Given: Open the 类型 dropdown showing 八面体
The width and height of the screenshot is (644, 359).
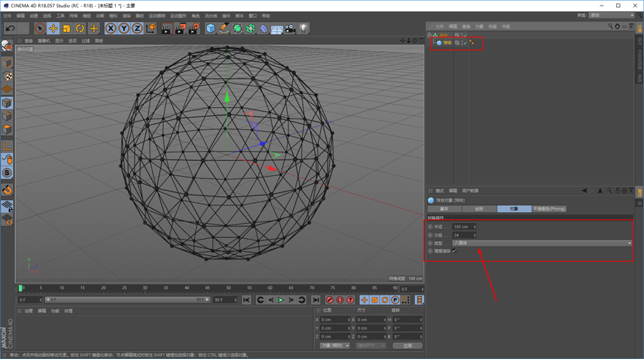Looking at the screenshot, I should (542, 243).
